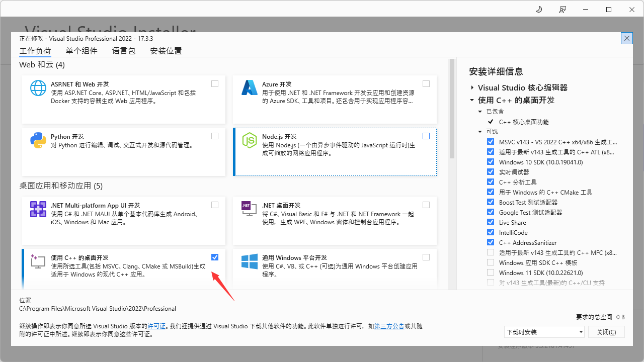644x362 pixels.
Task: Check the Windows App SDK C++ templates option
Action: tap(491, 262)
